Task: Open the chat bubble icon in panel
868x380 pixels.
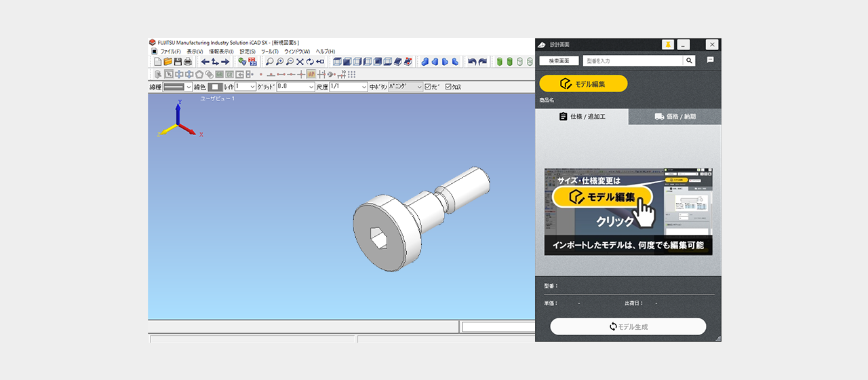Action: click(711, 60)
